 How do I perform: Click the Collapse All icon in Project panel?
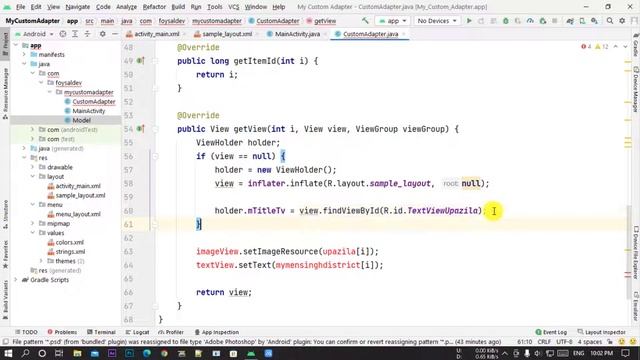point(87,34)
